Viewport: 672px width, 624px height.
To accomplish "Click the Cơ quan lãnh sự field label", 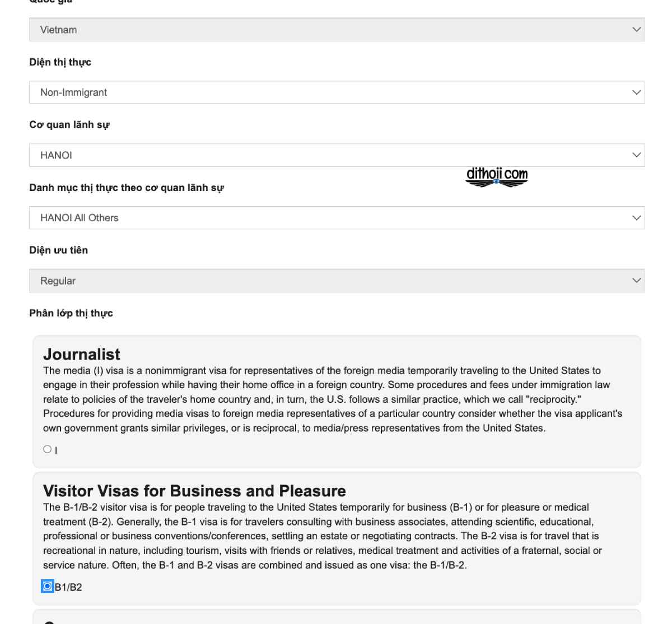I will [69, 125].
